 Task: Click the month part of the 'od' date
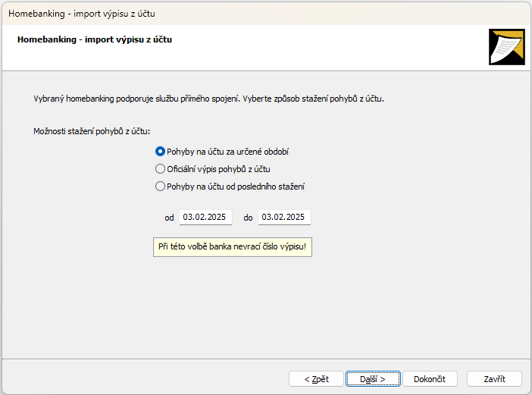[x=199, y=218]
